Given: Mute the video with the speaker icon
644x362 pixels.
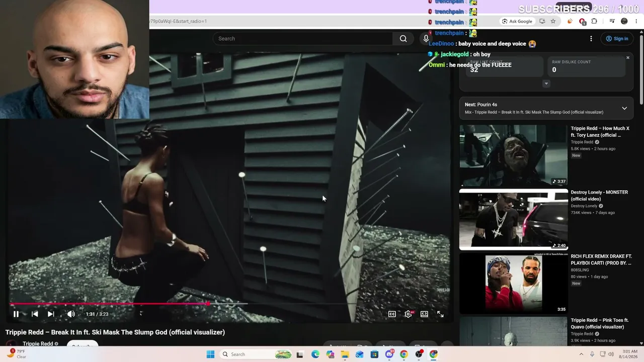Looking at the screenshot, I should (71, 314).
